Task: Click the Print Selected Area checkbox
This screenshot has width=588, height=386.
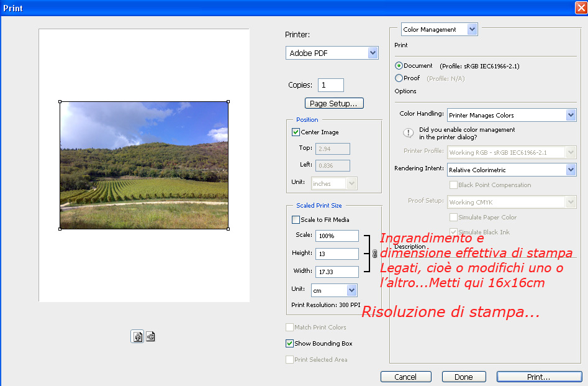Action: tap(289, 359)
